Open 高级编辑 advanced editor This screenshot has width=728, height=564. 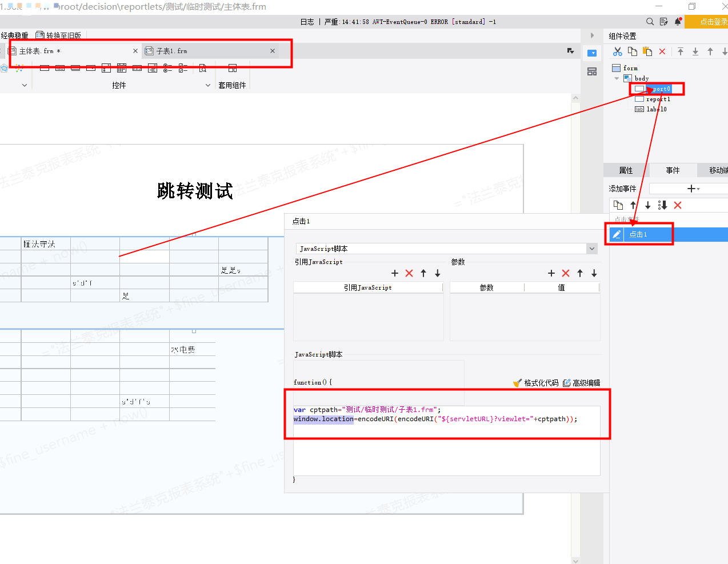coord(581,383)
